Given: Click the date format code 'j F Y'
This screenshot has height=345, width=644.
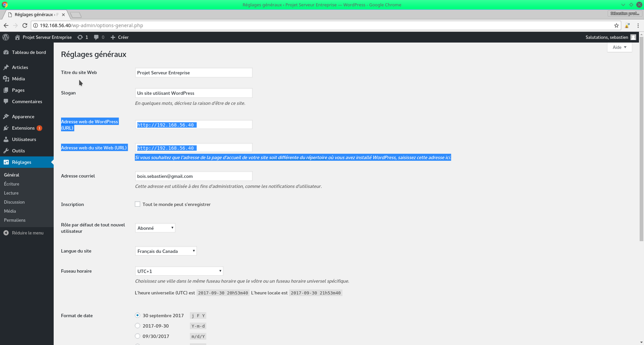Looking at the screenshot, I should coord(198,316).
